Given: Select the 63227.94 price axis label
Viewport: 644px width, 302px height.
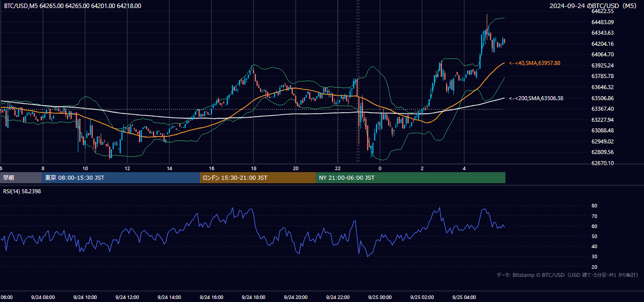Looking at the screenshot, I should 602,120.
